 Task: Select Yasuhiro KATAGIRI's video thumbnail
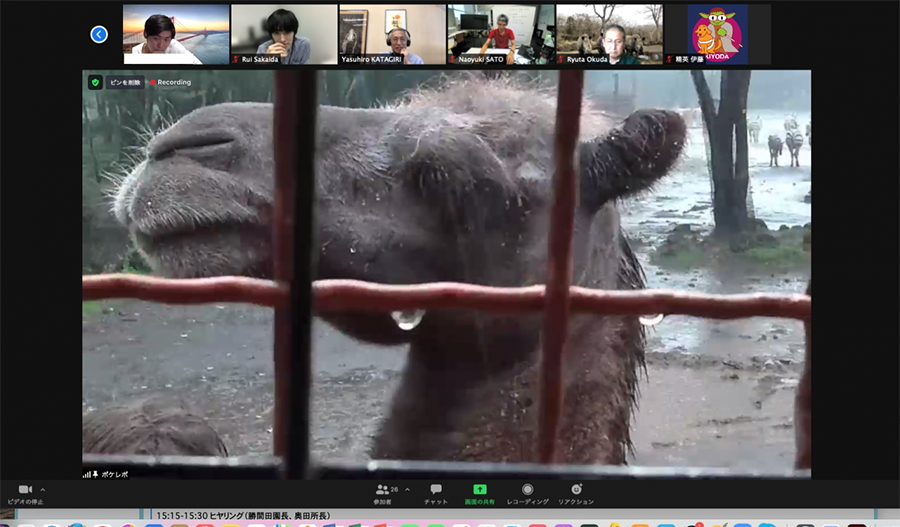tap(392, 34)
